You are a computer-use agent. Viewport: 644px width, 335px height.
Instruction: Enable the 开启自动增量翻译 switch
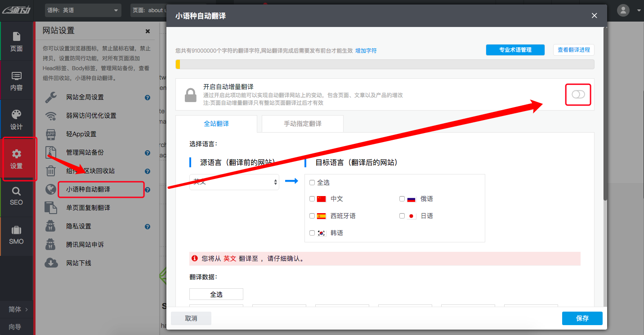coord(578,94)
